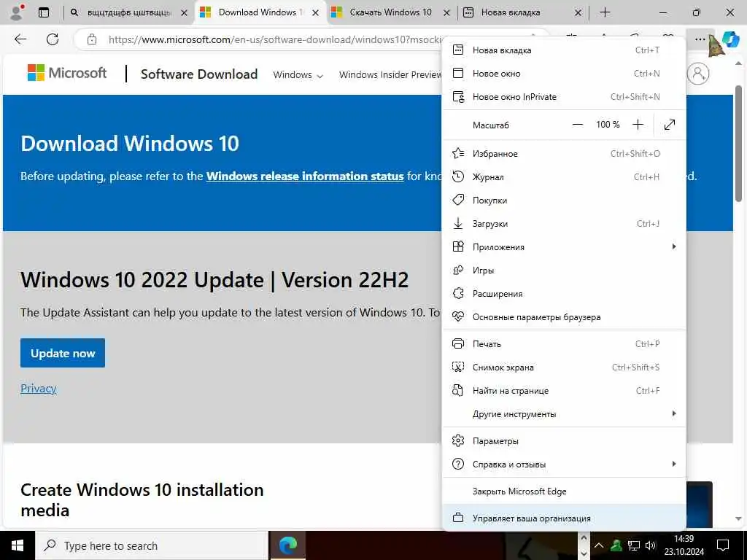747x560 pixels.
Task: Open the Copilot sidebar icon
Action: (731, 39)
